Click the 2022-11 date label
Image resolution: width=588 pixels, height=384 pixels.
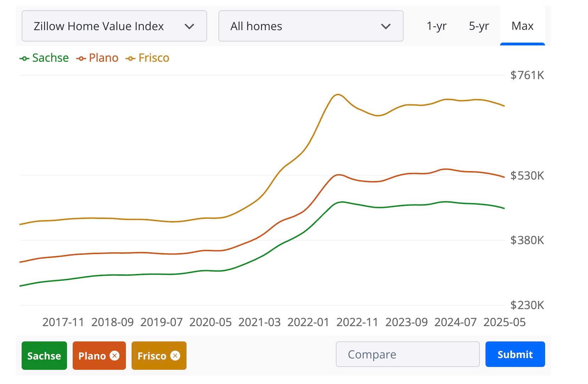click(357, 322)
